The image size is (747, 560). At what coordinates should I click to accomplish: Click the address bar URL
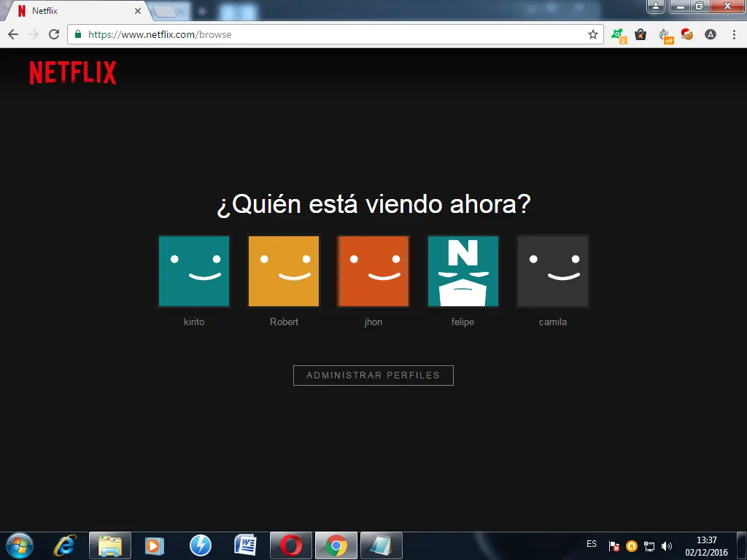(x=160, y=34)
